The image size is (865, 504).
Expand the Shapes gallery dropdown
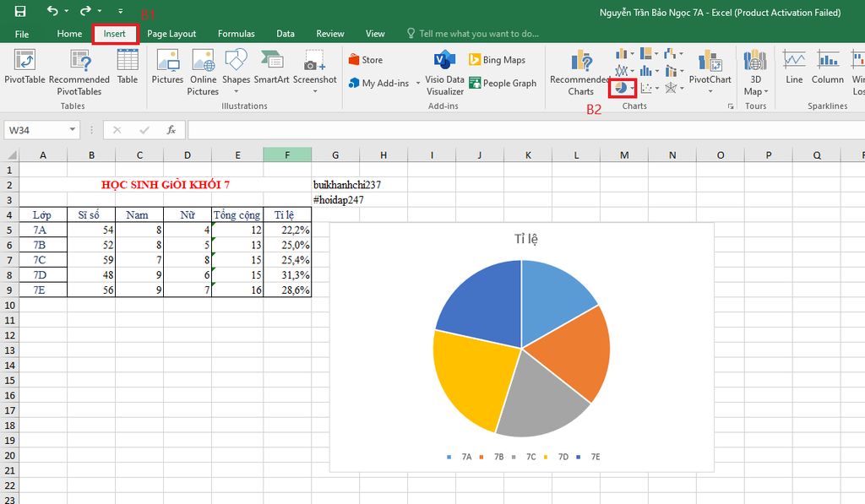click(x=237, y=91)
